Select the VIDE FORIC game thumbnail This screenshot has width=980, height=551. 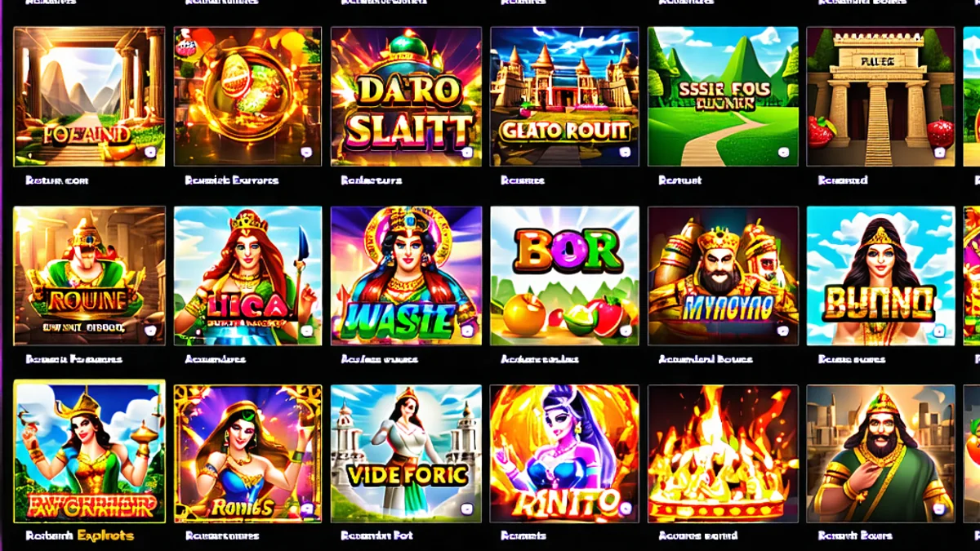click(x=406, y=453)
